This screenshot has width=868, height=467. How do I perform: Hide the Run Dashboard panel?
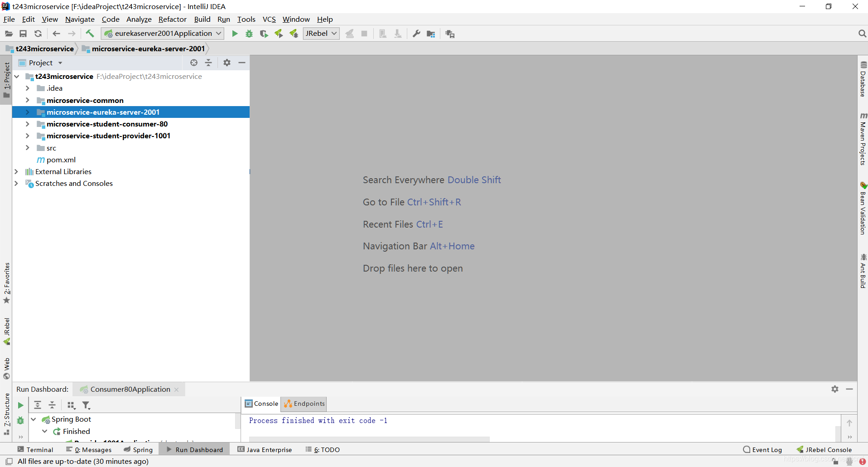click(x=849, y=389)
